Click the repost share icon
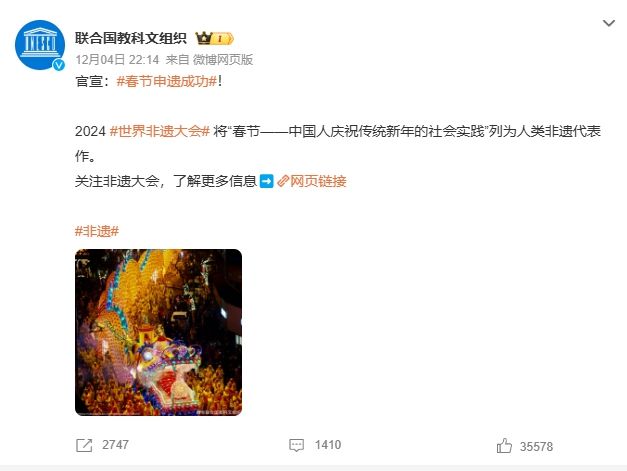This screenshot has width=627, height=471. 84,445
